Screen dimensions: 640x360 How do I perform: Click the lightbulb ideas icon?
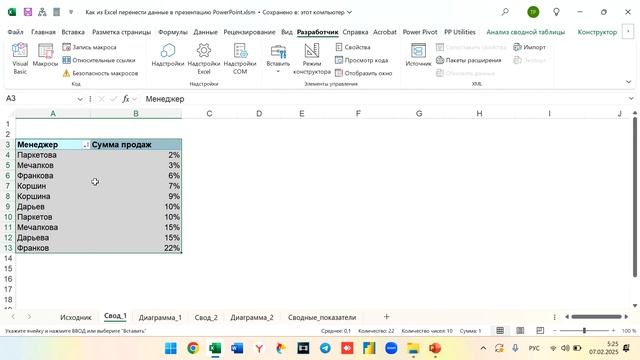tap(556, 12)
